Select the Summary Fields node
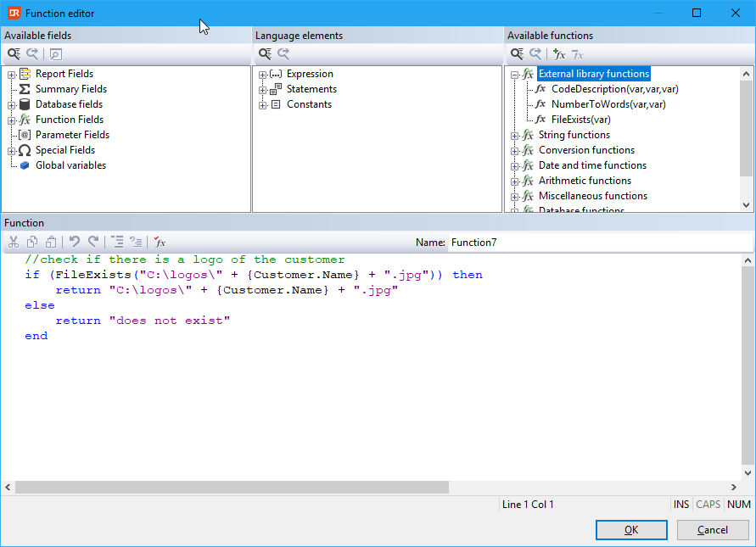Screen dimensions: 756x547 (x=71, y=89)
